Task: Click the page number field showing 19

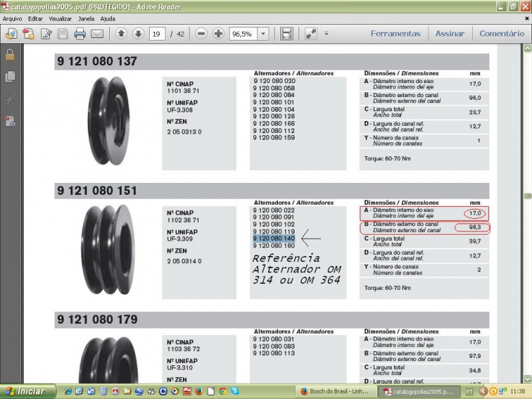Action: tap(157, 34)
